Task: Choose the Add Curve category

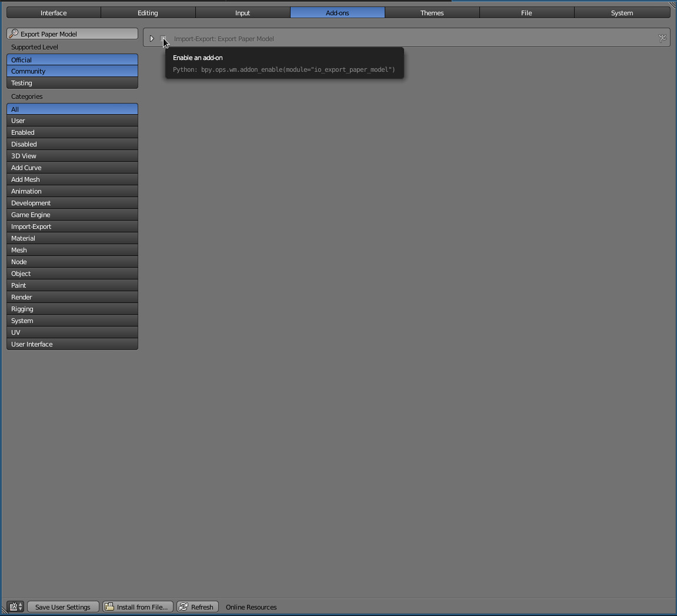Action: pos(72,168)
